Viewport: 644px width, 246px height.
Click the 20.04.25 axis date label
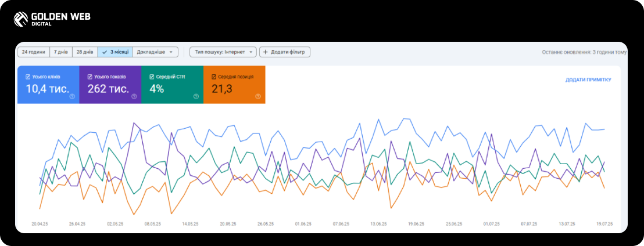click(x=40, y=224)
